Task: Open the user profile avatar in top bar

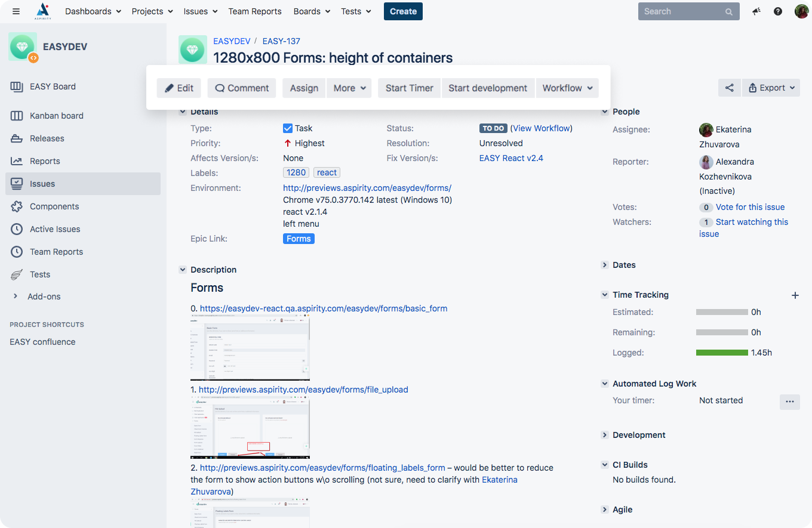Action: coord(801,11)
